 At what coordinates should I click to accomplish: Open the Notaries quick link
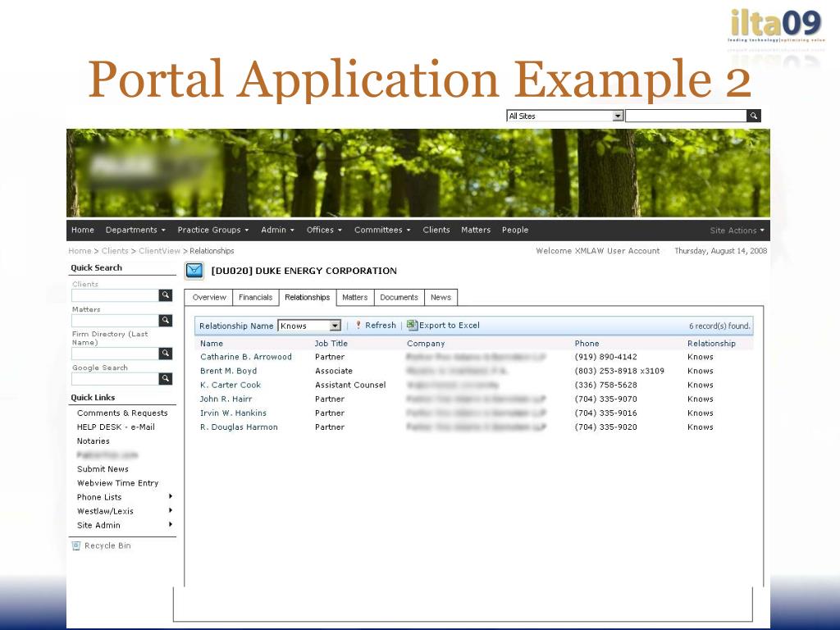[94, 441]
